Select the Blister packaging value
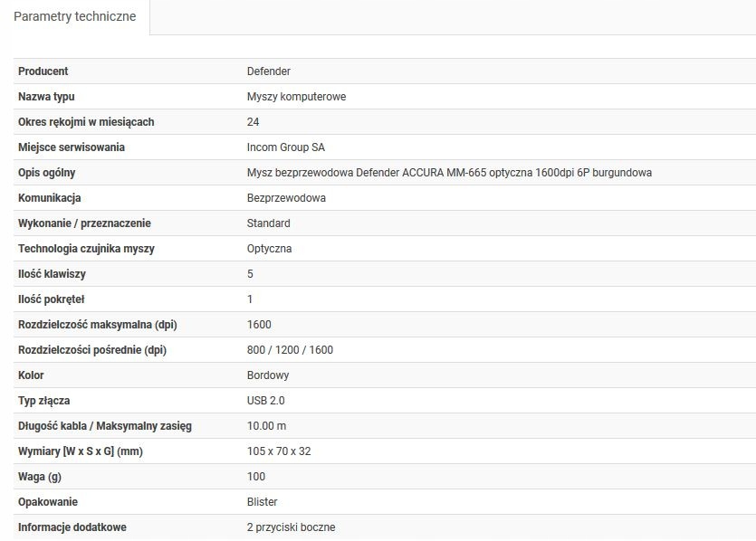 point(262,502)
